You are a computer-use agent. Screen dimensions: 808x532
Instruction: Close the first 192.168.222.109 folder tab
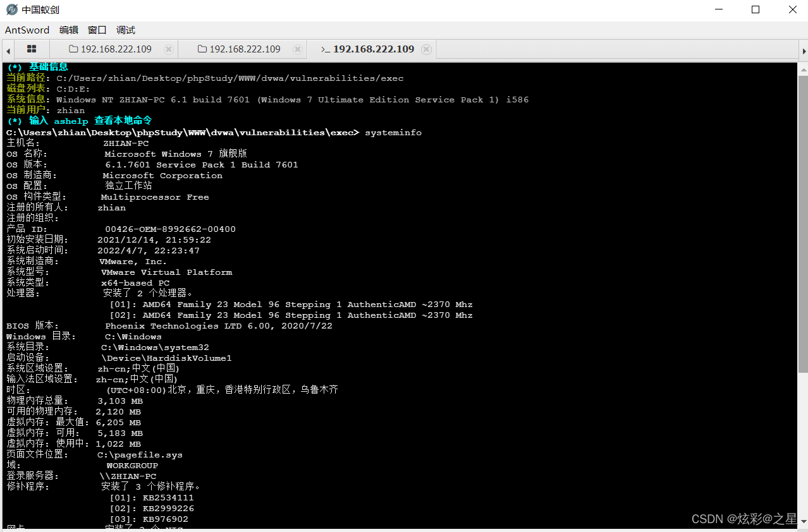(169, 49)
